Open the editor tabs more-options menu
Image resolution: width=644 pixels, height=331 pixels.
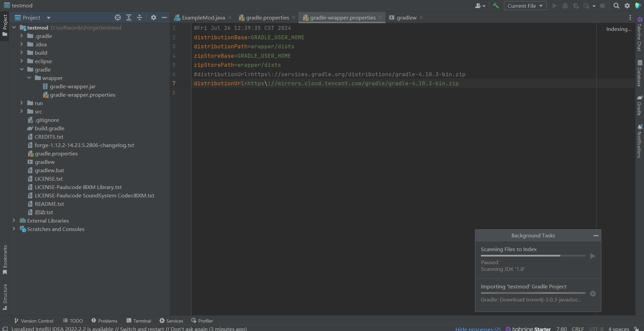pyautogui.click(x=630, y=17)
